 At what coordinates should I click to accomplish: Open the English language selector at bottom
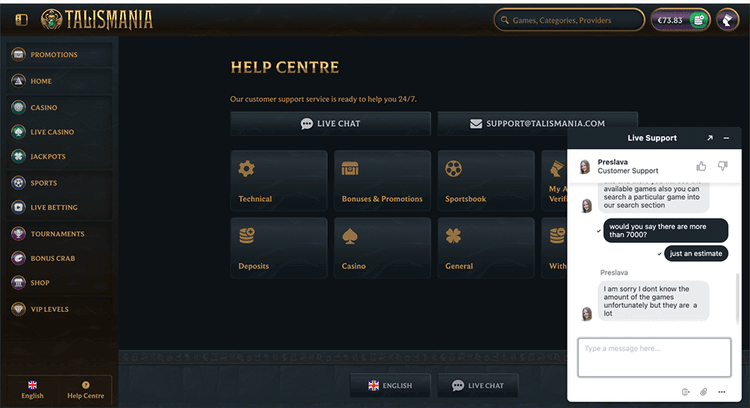[390, 385]
